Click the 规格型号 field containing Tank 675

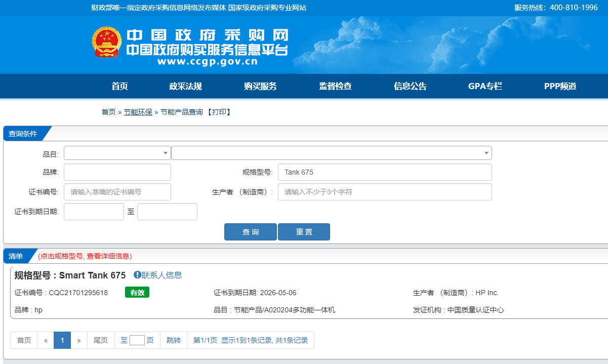click(x=385, y=172)
